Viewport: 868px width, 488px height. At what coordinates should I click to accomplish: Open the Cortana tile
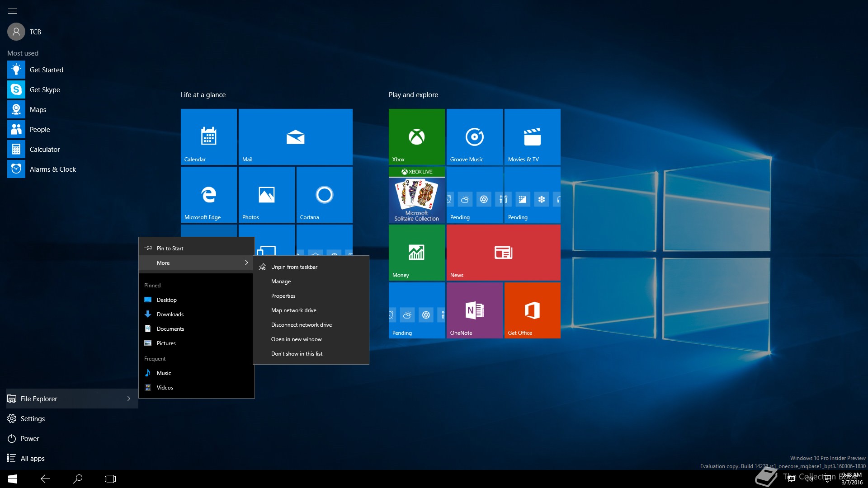(x=324, y=194)
